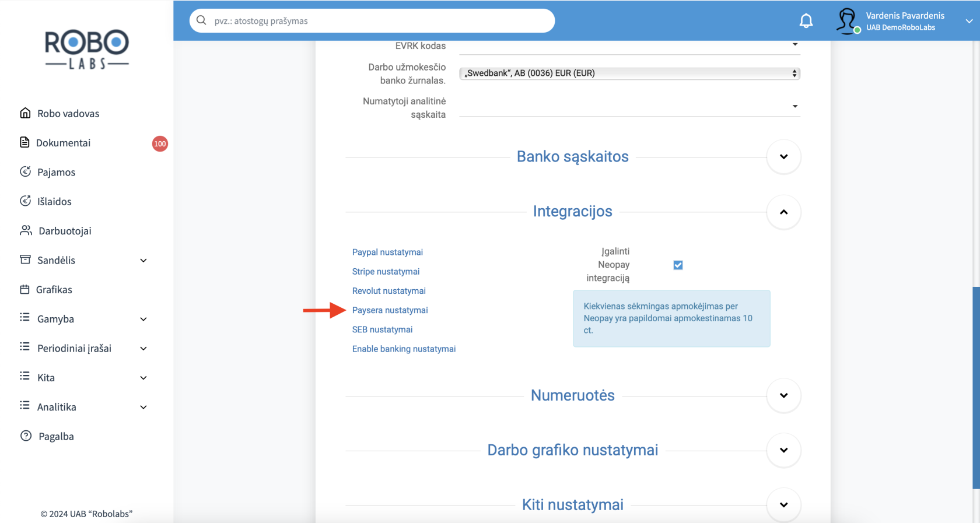The width and height of the screenshot is (980, 523).
Task: Expand Periodiniai įrašai submenu chevron
Action: point(143,349)
